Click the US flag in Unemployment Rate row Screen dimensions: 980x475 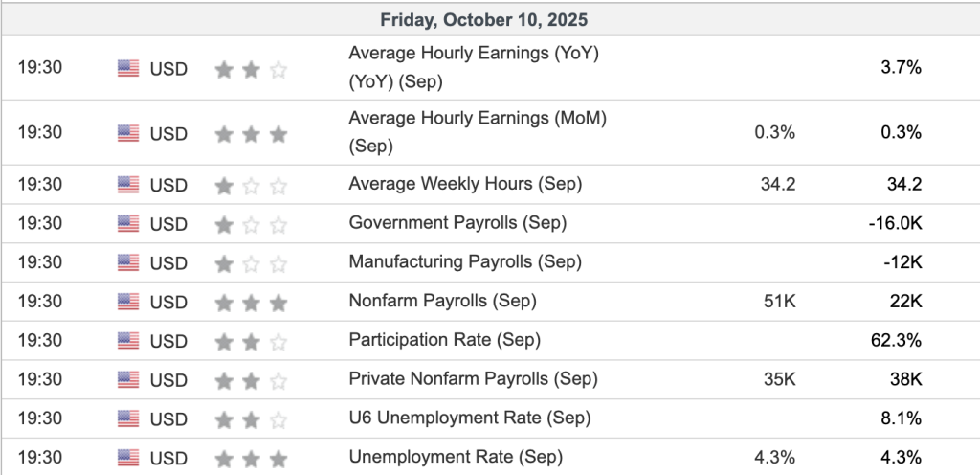click(128, 457)
